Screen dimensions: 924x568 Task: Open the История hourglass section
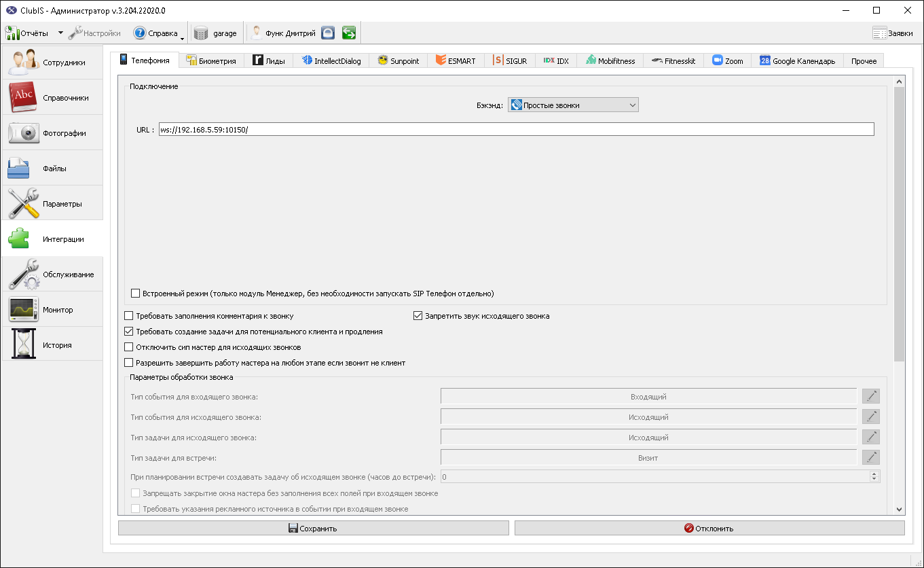[52, 344]
